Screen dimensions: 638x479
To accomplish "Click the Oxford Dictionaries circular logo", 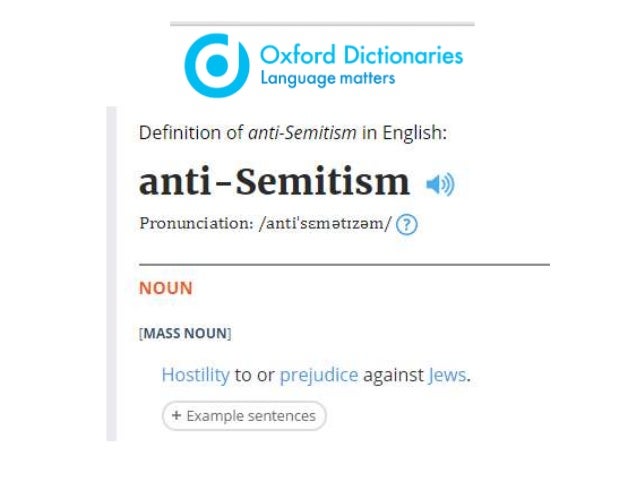I will [x=216, y=65].
